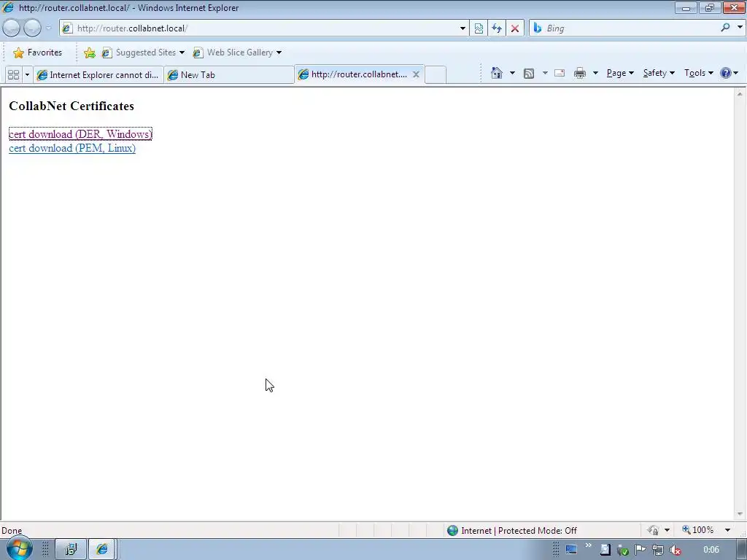Open the search provider dropdown
The width and height of the screenshot is (747, 560).
pyautogui.click(x=740, y=28)
